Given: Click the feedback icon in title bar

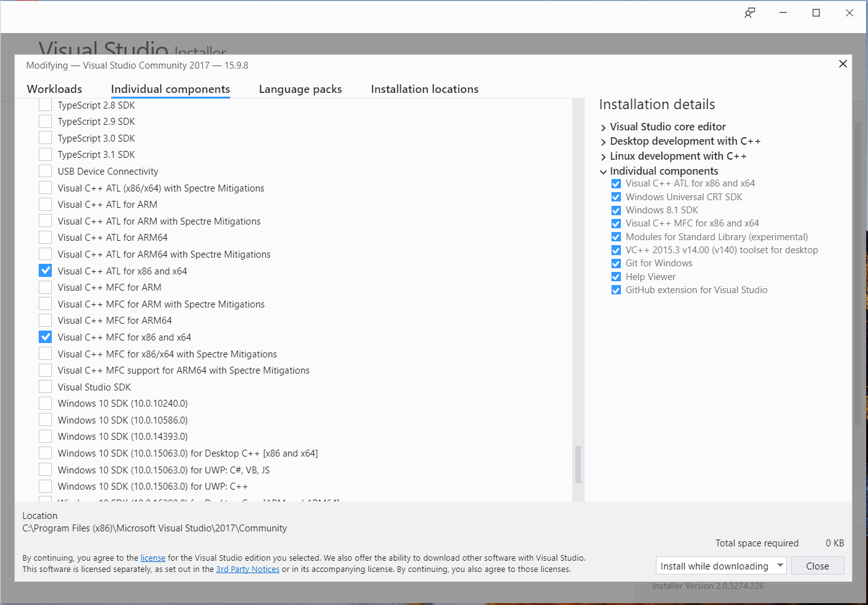Looking at the screenshot, I should pos(749,13).
